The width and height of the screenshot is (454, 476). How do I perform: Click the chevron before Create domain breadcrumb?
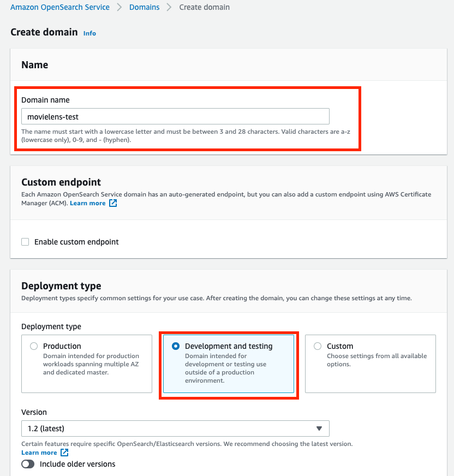click(169, 8)
